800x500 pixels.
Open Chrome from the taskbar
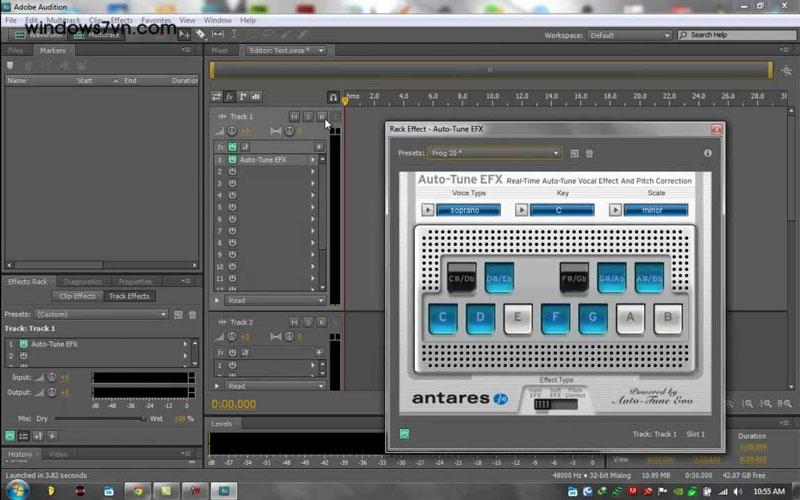coord(138,491)
